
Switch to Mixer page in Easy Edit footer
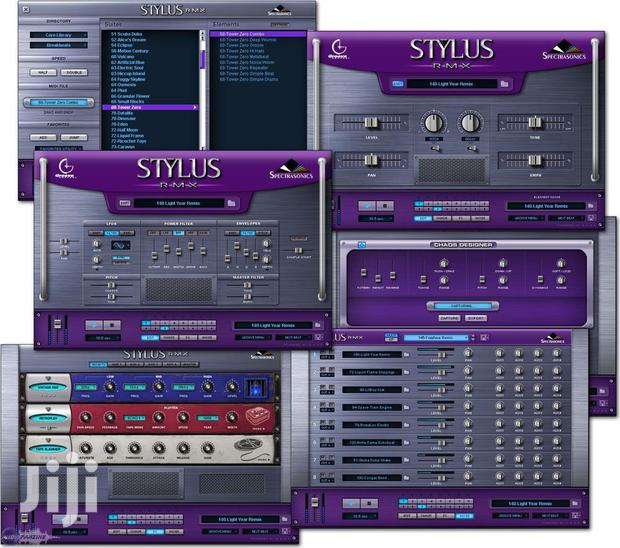(x=480, y=218)
